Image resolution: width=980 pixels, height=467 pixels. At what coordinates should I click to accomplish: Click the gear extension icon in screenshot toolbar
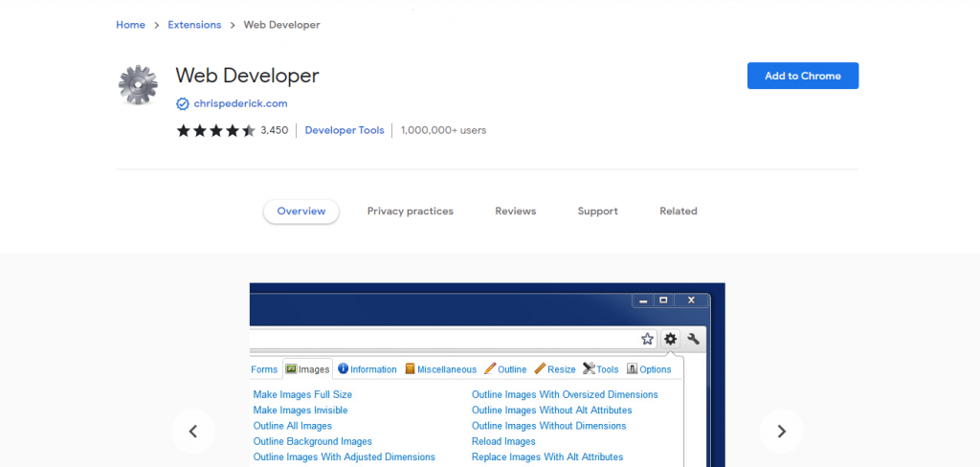[670, 339]
